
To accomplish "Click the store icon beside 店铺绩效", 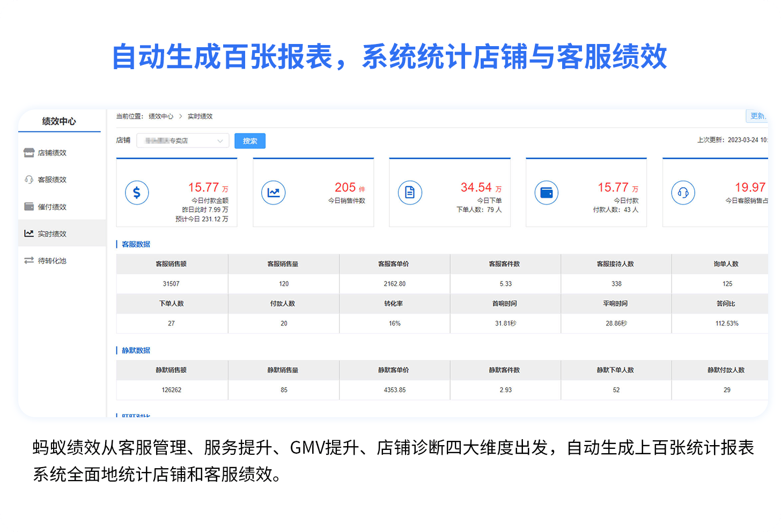I will 29,153.
